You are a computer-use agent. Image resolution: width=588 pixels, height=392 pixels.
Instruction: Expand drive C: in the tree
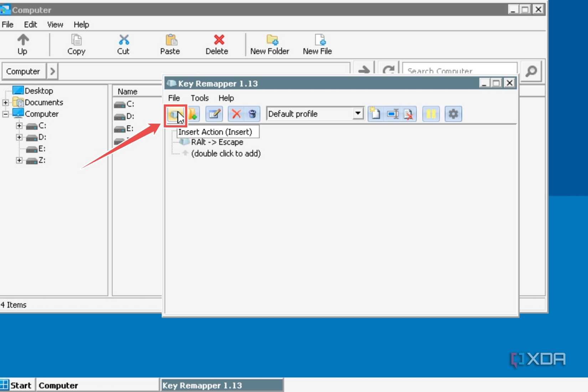click(19, 126)
